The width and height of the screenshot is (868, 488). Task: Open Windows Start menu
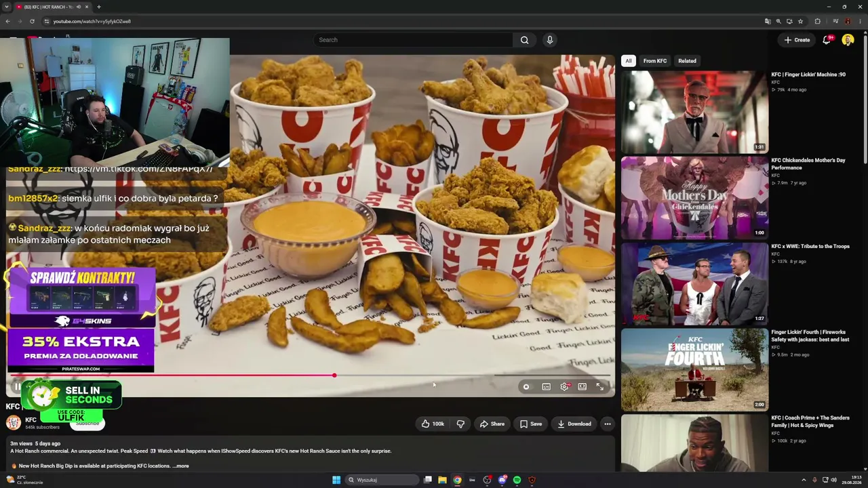(336, 480)
